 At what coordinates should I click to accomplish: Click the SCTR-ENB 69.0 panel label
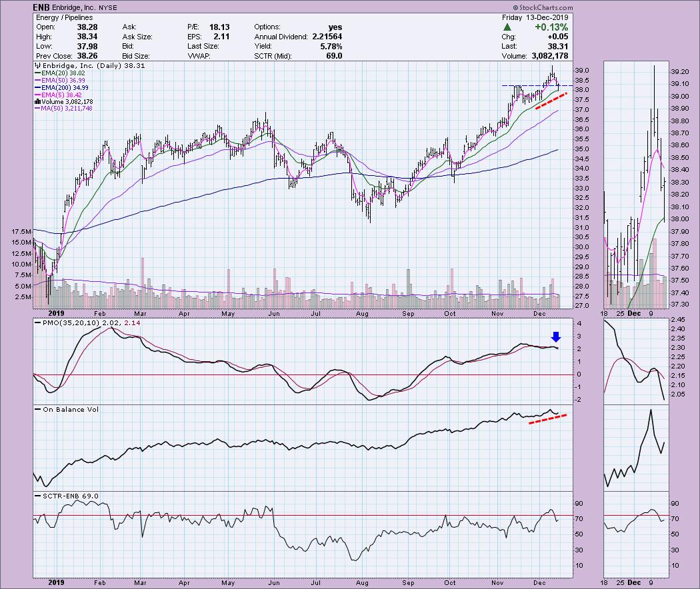point(67,496)
